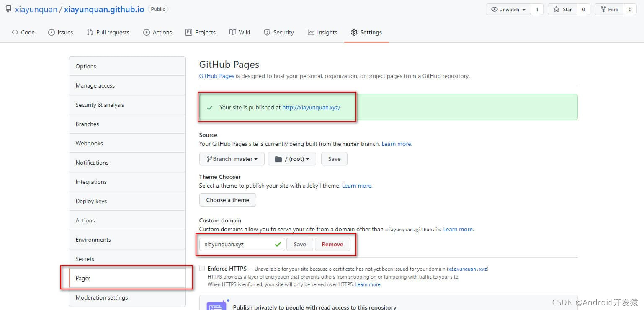Open the Security tab
Screen dimensions: 644x310
coord(279,32)
